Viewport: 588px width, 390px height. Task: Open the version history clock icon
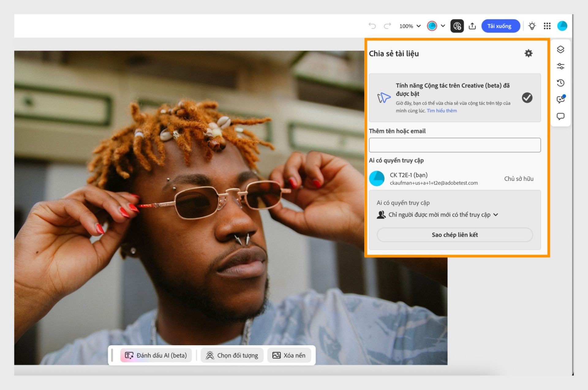point(560,83)
